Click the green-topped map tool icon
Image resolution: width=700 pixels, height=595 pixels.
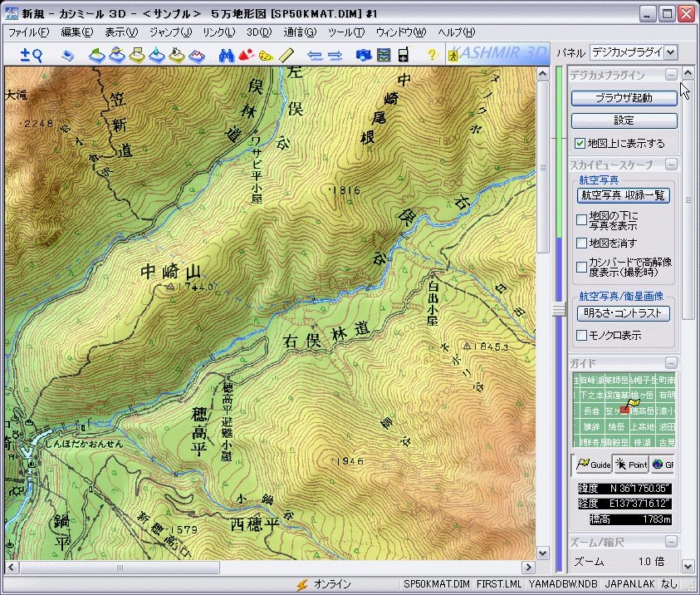pos(96,55)
